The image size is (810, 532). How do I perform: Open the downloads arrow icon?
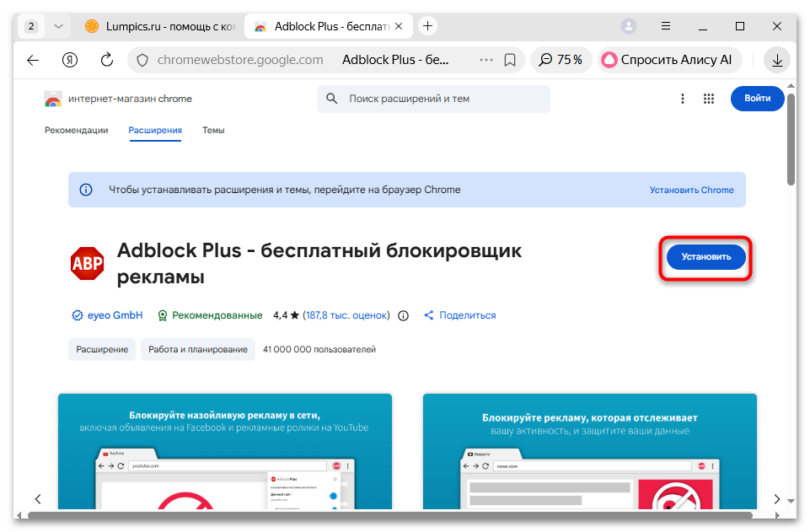[777, 61]
